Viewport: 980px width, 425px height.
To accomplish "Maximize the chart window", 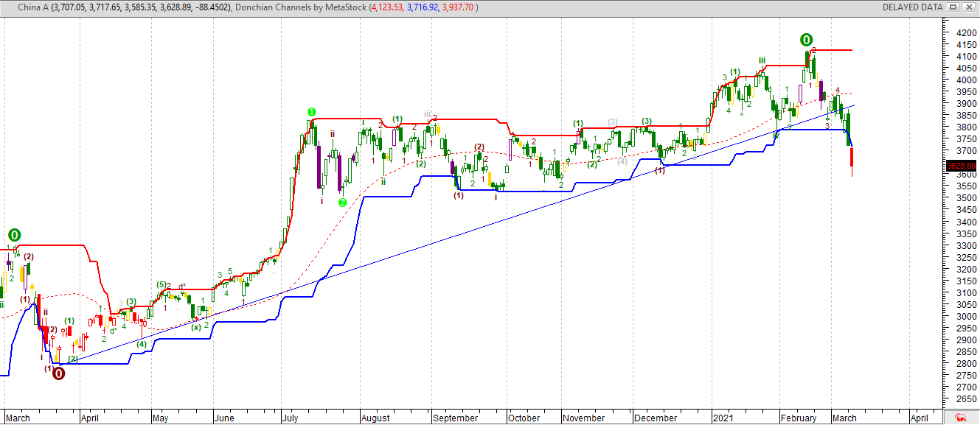I will click(953, 7).
